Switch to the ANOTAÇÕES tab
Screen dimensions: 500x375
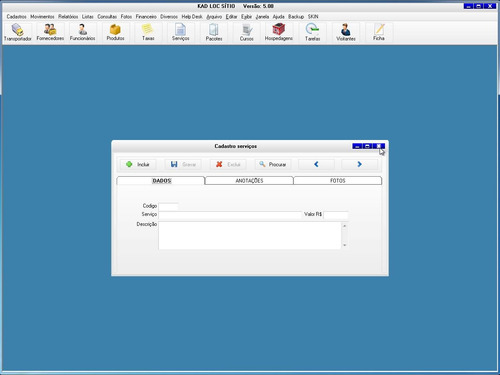(x=249, y=181)
